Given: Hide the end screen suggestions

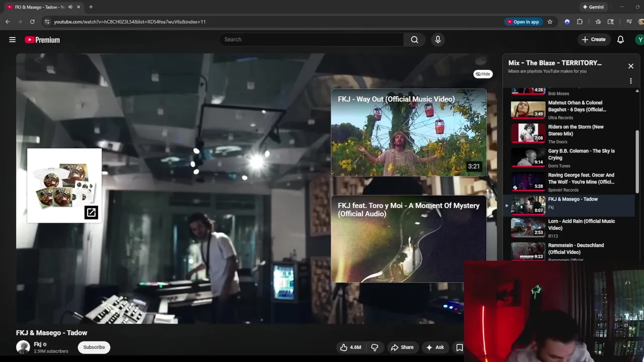Looking at the screenshot, I should 482,74.
